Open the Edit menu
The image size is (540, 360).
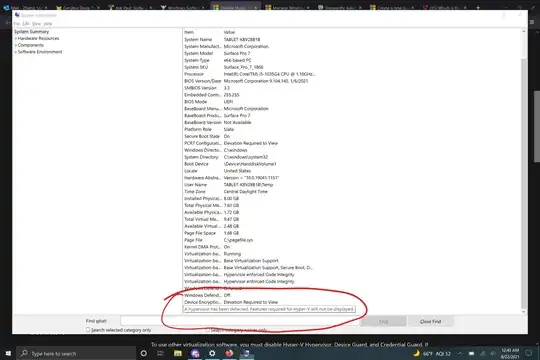pos(26,24)
